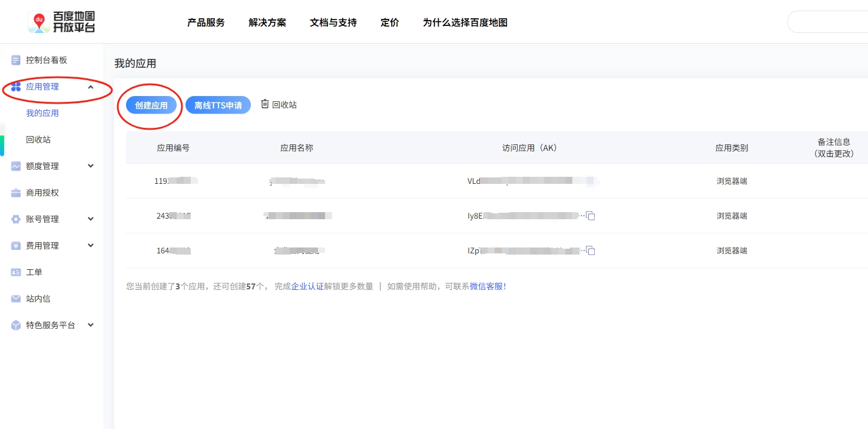Open the 解决方案 top menu
The height and width of the screenshot is (429, 868).
267,22
